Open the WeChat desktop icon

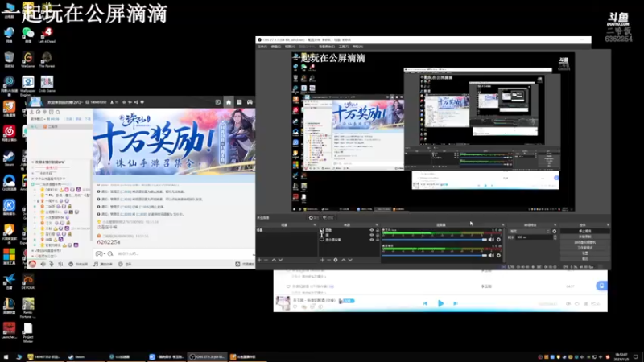(x=28, y=35)
